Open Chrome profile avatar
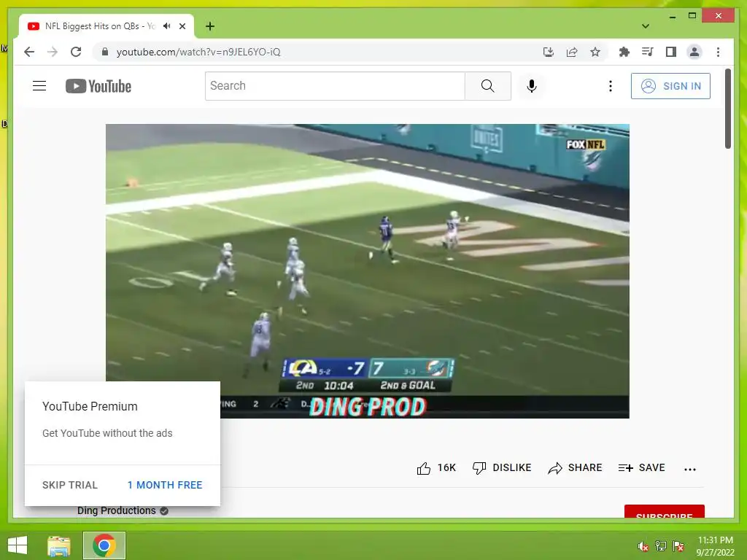The width and height of the screenshot is (747, 560). pos(694,52)
